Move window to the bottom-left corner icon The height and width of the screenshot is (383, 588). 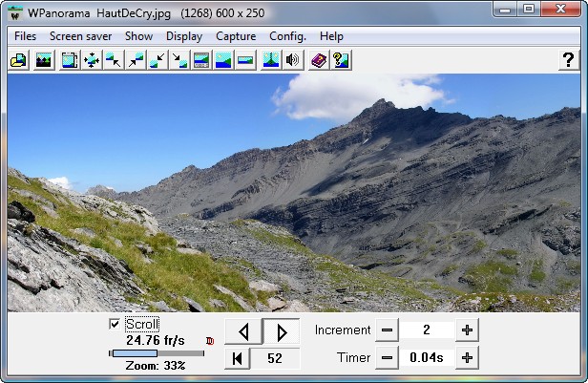coord(157,60)
